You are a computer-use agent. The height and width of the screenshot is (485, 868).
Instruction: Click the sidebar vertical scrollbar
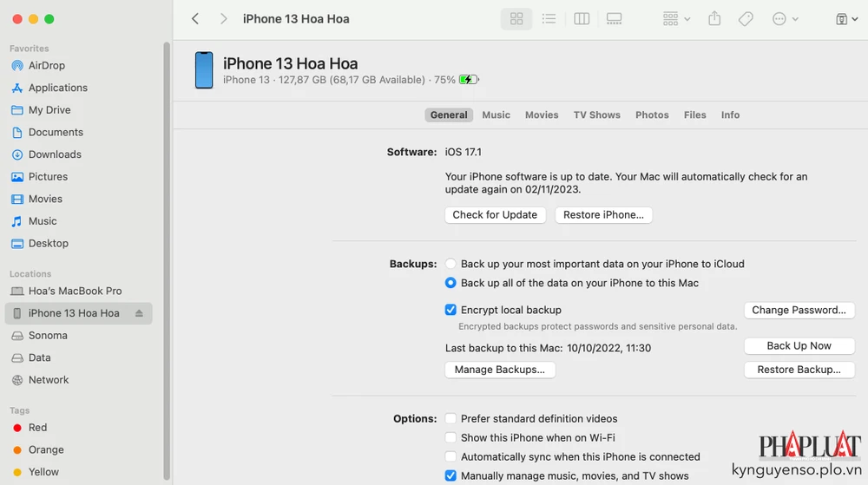point(167,260)
